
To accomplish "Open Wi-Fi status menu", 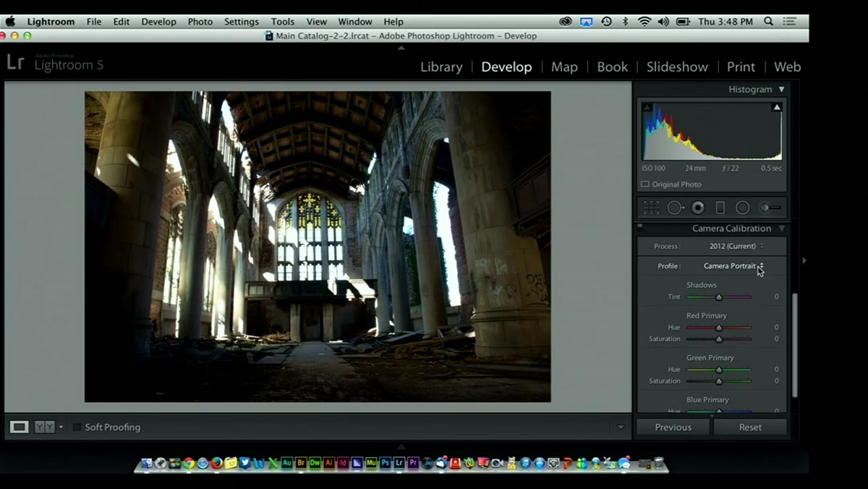I will tap(644, 22).
